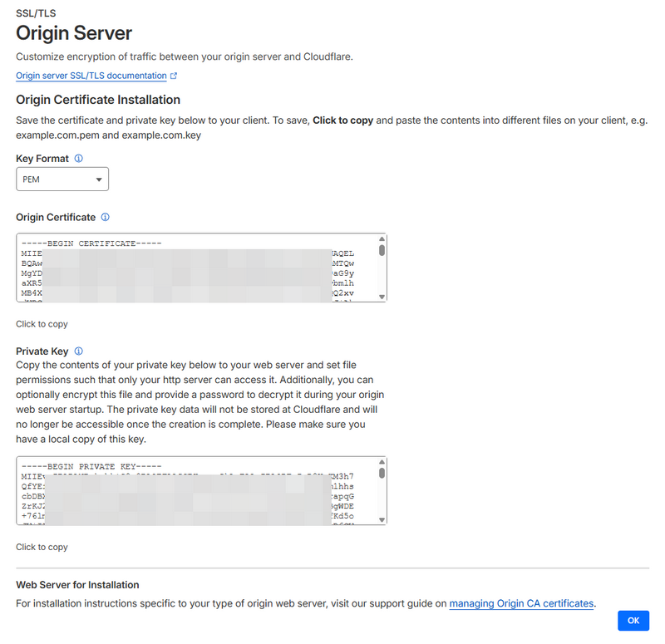Click the Private Key info icon
Screen dimensions: 665x644
point(78,351)
